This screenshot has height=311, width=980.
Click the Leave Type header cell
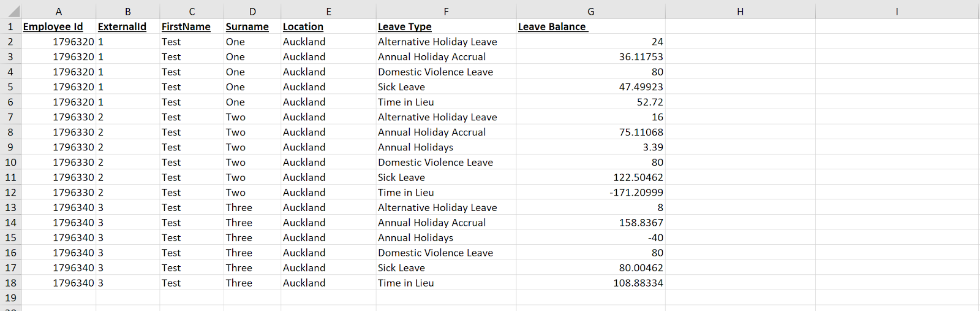point(446,26)
